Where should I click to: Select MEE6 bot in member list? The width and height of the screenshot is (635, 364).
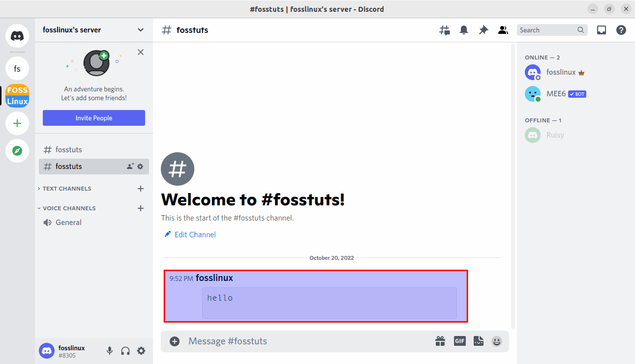tap(576, 94)
